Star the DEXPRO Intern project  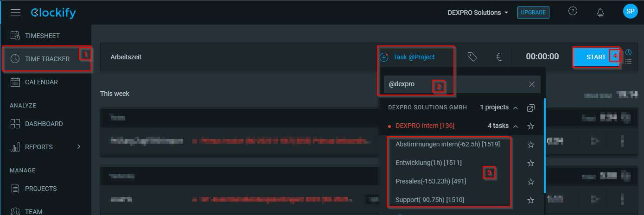point(531,126)
